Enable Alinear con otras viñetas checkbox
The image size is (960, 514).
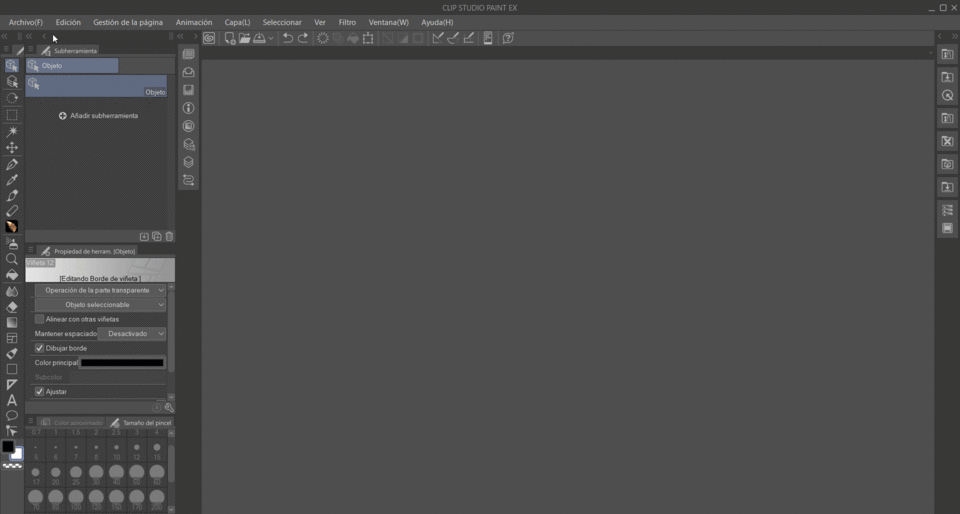[x=39, y=319]
